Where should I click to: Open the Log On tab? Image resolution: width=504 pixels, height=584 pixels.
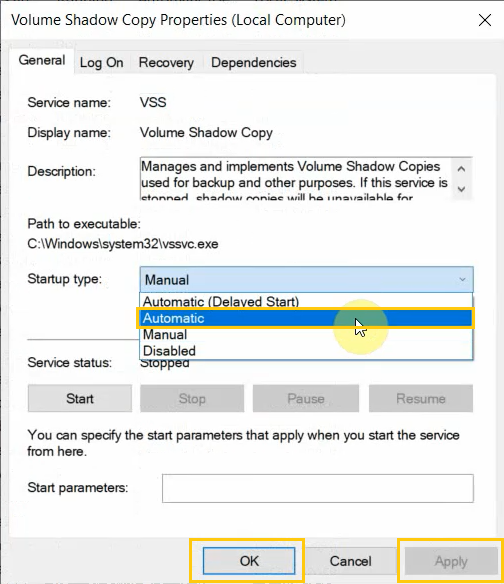[101, 63]
